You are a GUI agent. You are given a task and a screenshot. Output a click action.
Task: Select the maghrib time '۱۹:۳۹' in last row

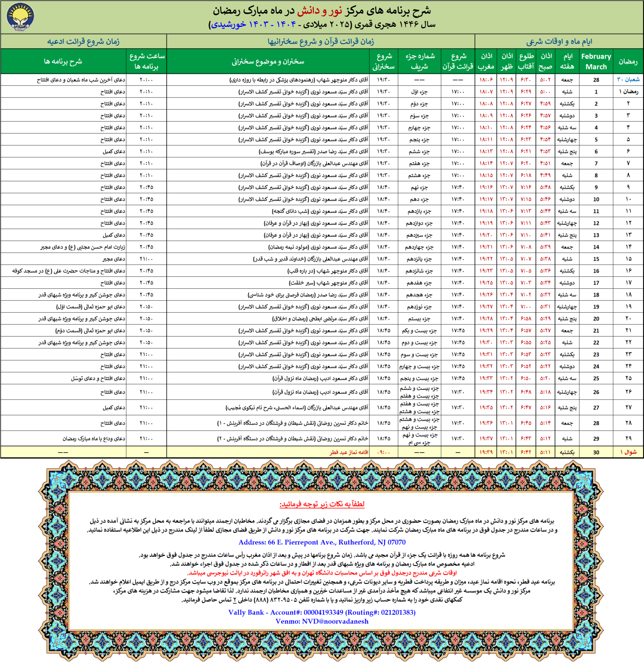pyautogui.click(x=486, y=452)
